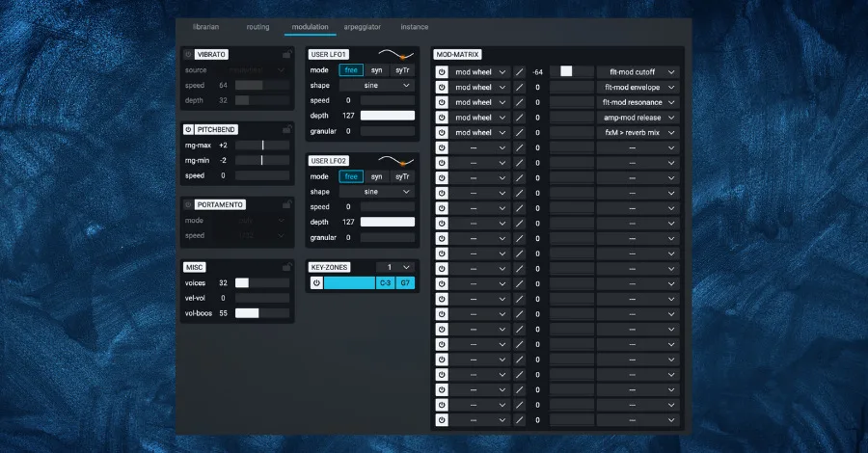Click curve icon in flt-mod resonance row
Image resolution: width=868 pixels, height=453 pixels.
519,102
